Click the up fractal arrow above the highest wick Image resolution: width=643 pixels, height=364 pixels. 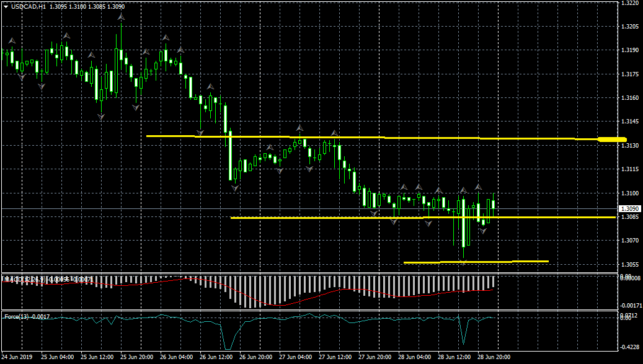(121, 18)
